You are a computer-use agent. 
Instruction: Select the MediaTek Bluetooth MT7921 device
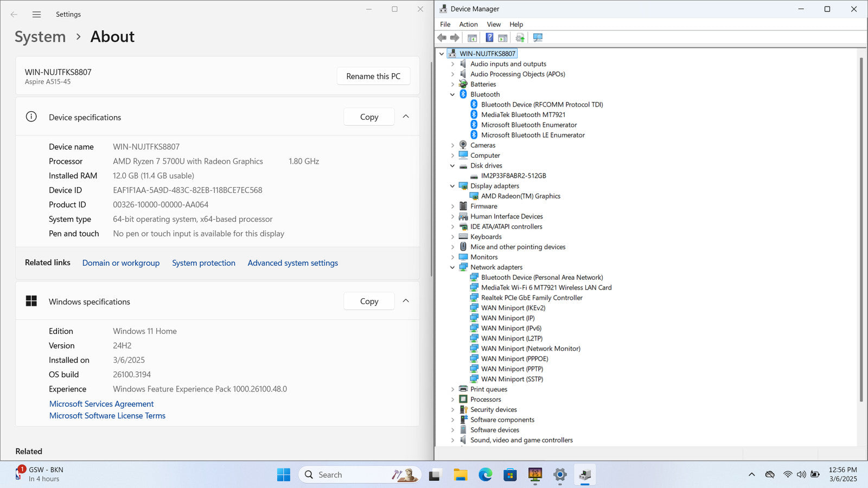coord(523,115)
